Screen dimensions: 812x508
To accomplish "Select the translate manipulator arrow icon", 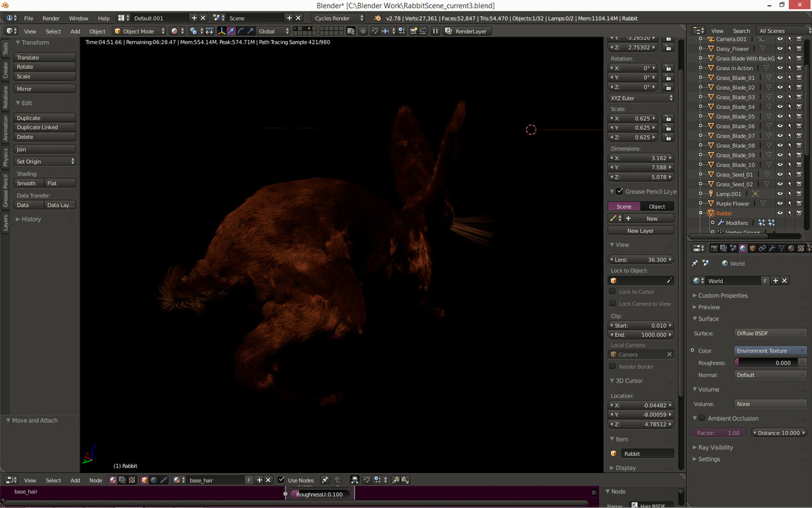I will coord(231,31).
